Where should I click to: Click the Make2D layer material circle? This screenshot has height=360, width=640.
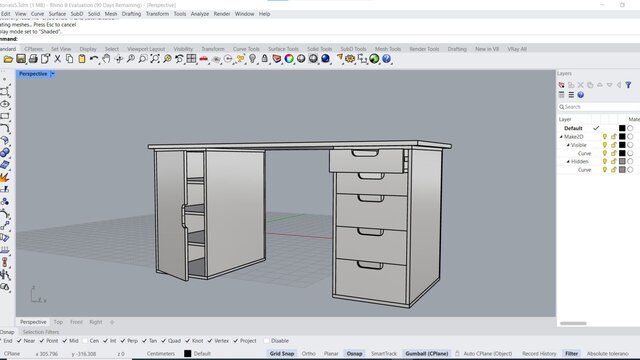[630, 137]
